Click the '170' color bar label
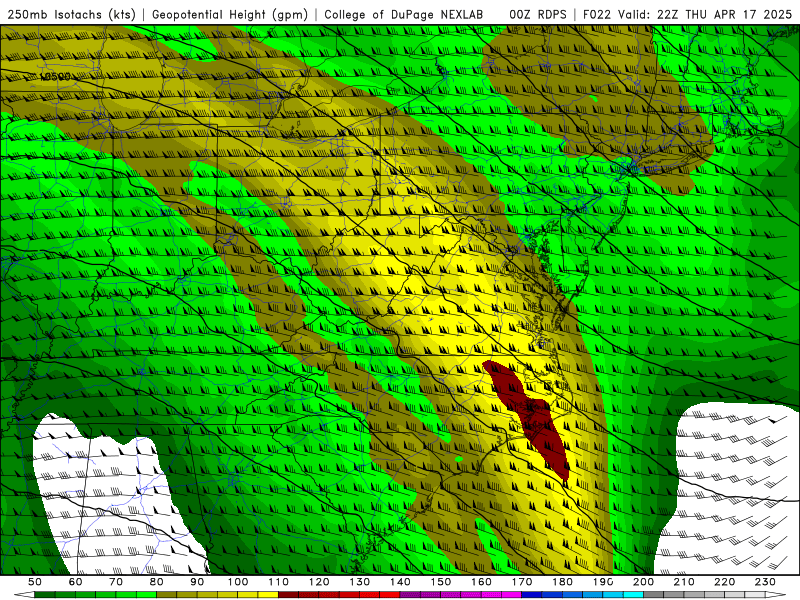Image resolution: width=800 pixels, height=600 pixels. pyautogui.click(x=522, y=582)
